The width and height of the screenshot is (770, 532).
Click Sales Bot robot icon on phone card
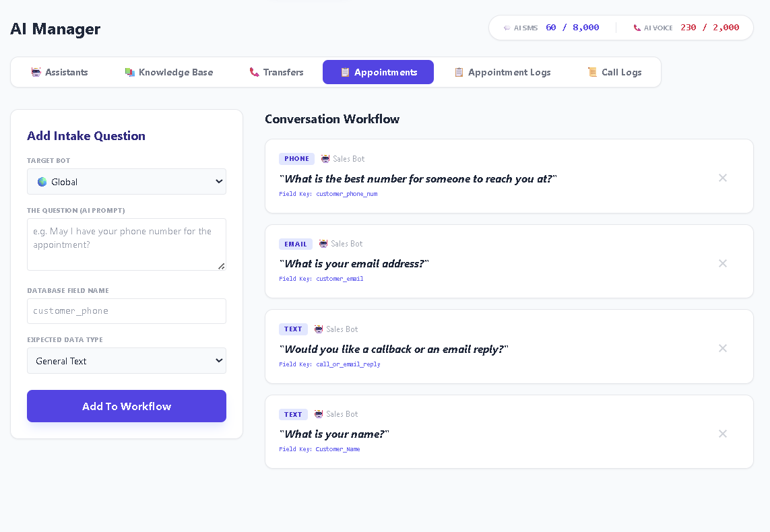325,158
